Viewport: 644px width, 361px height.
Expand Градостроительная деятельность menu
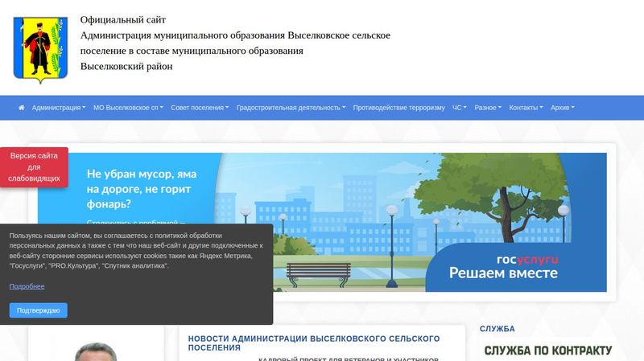coord(291,108)
